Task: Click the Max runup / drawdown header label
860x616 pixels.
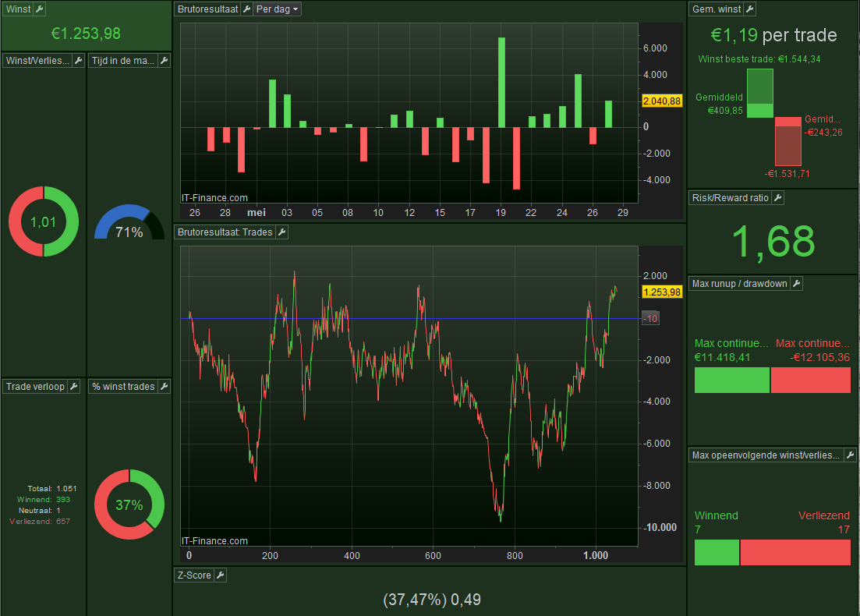Action: pyautogui.click(x=739, y=284)
